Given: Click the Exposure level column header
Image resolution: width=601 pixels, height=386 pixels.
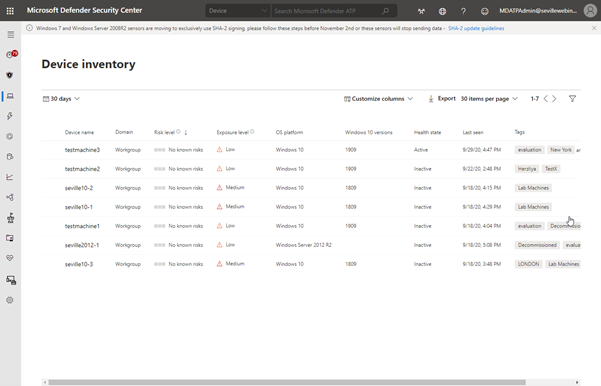Looking at the screenshot, I should pos(233,132).
